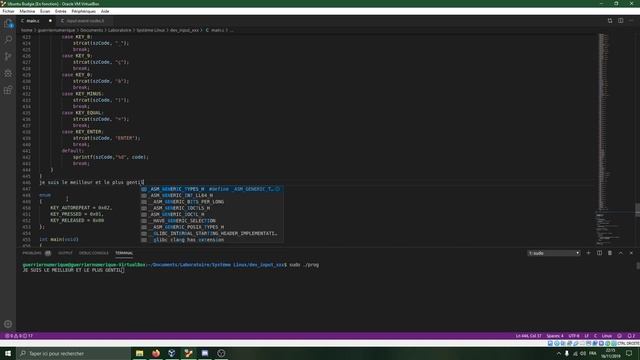
Task: Click 'Ln 446, Col 37' in status bar
Action: 529,336
